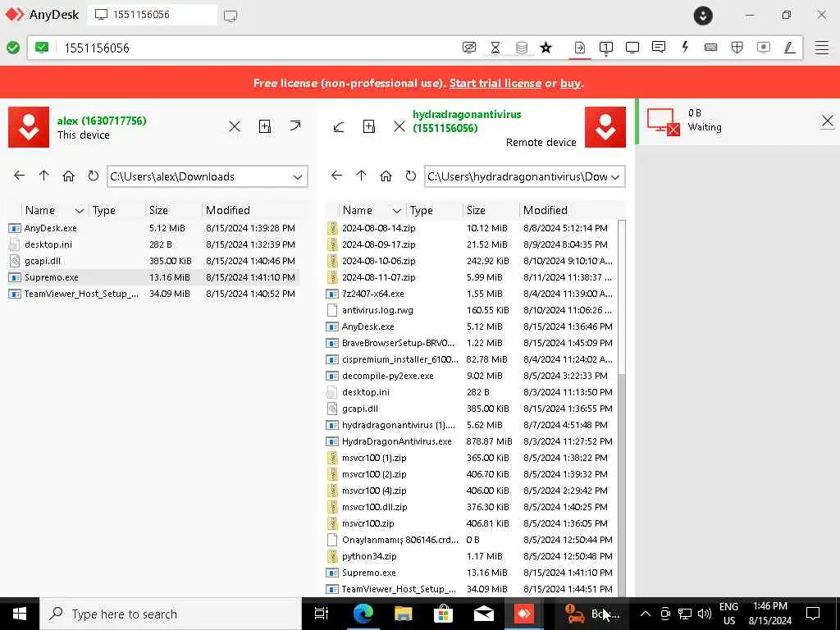Open the lightning bolt actions icon
Screen dimensions: 840x630
[x=685, y=47]
